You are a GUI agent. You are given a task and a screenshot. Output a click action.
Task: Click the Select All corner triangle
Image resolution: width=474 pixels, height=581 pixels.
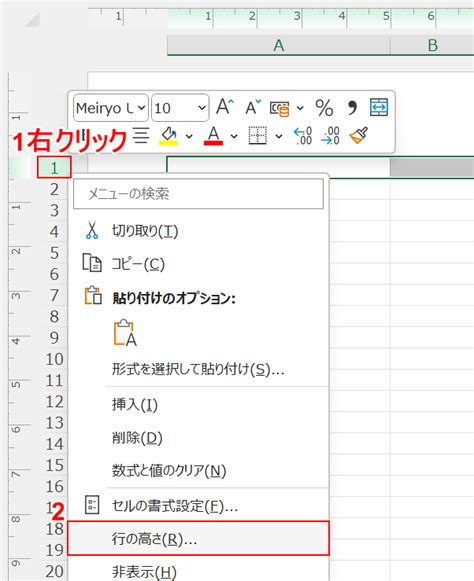click(32, 20)
